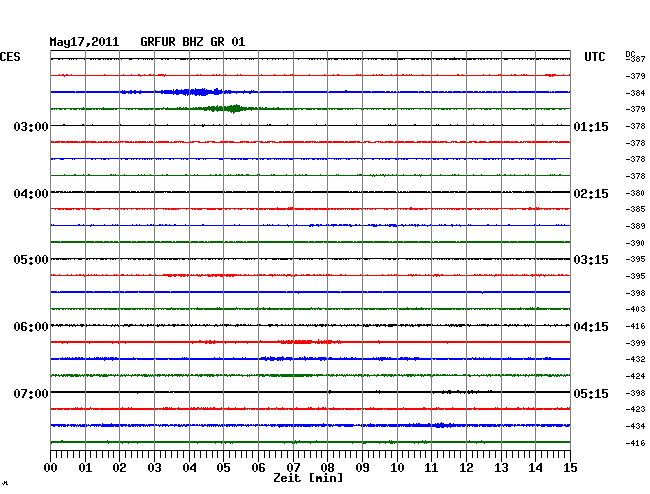Select the DC offset value -389
Image resolution: width=650 pixels, height=494 pixels.
coord(635,226)
